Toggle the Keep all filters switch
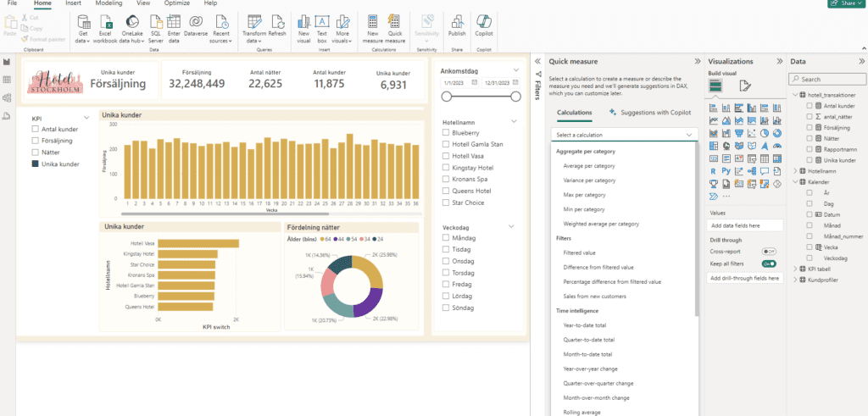This screenshot has height=416, width=868. (770, 263)
